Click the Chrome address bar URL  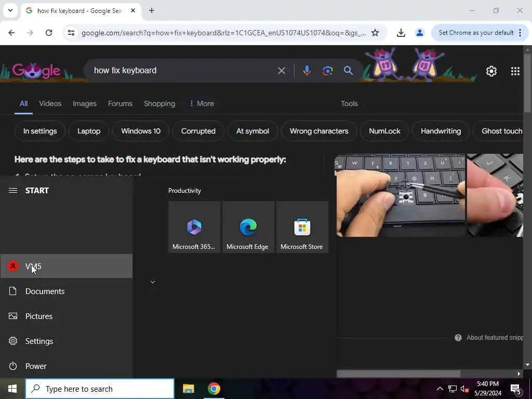223,33
